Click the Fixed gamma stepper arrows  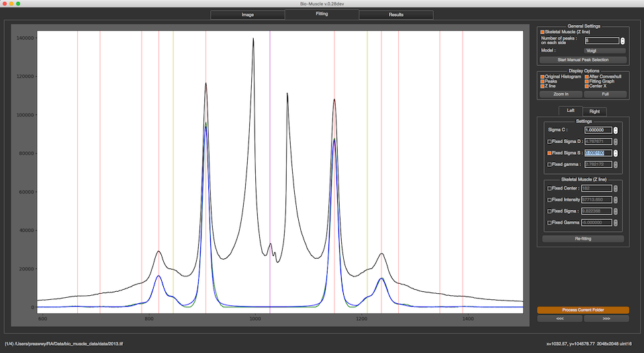615,165
